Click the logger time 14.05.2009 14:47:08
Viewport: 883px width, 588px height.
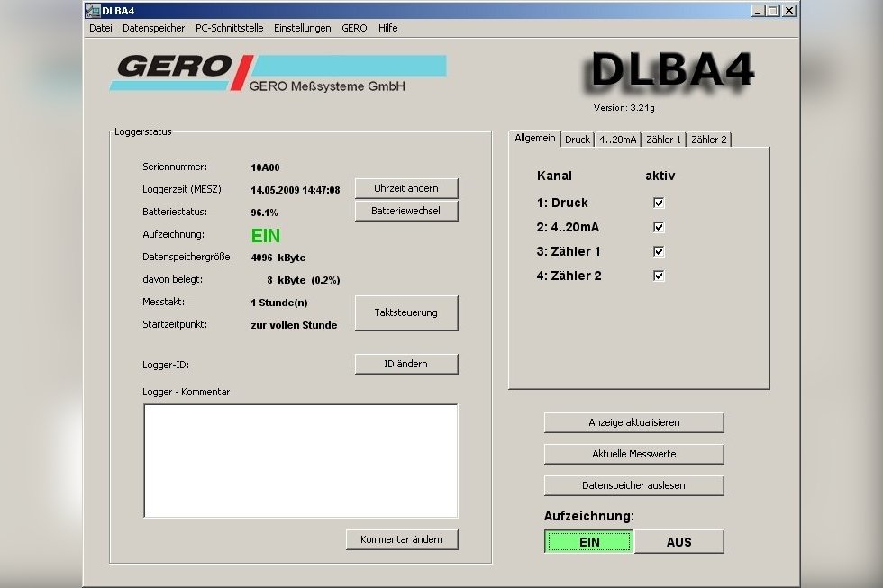click(x=296, y=190)
